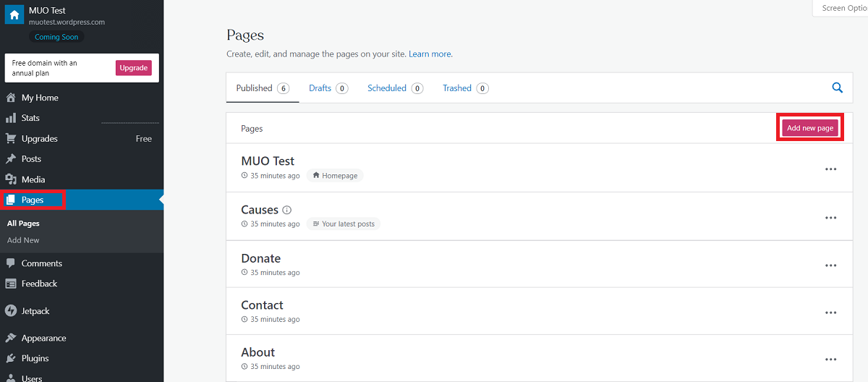
Task: Open the ellipsis menu for Donate page
Action: click(x=830, y=266)
